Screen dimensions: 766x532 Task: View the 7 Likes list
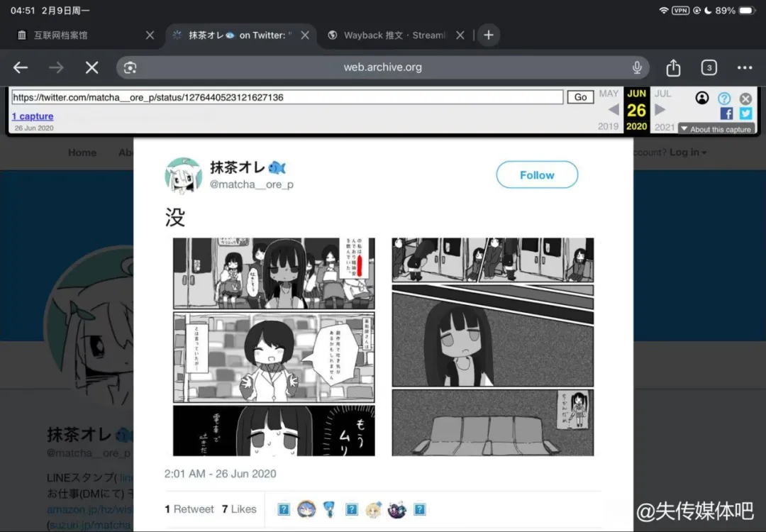coord(239,509)
